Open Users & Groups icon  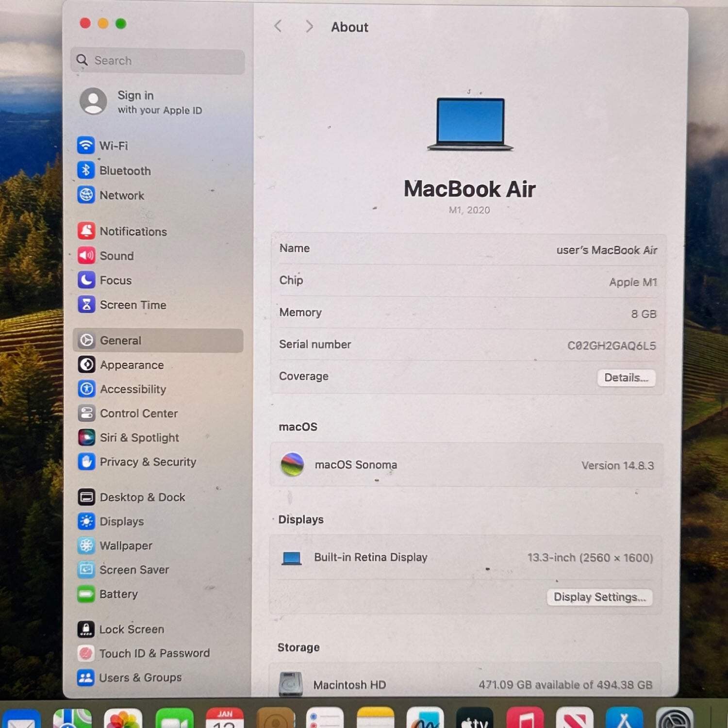coord(86,678)
